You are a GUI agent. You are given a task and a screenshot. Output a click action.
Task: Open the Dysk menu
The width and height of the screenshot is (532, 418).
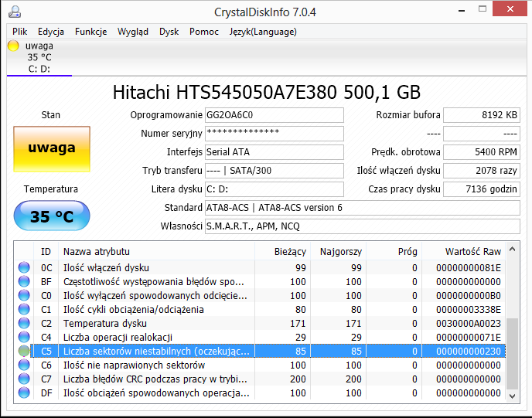pos(169,32)
